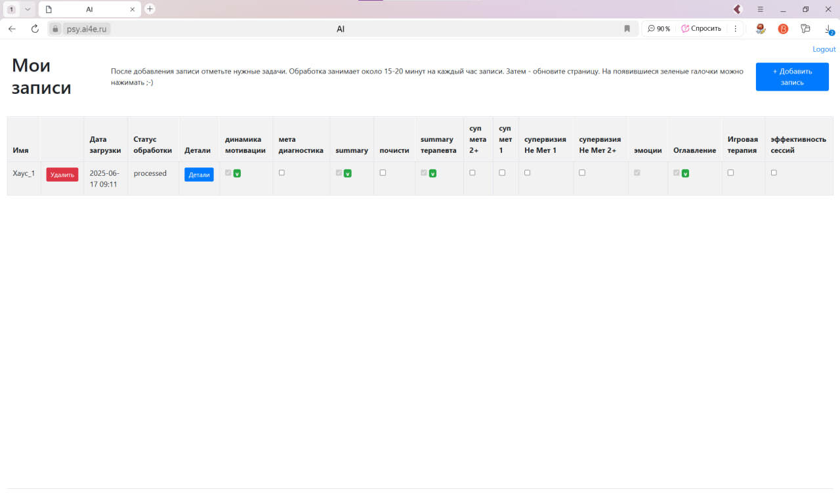Image resolution: width=840 pixels, height=504 pixels.
Task: Click the Мои записи heading
Action: [x=41, y=76]
